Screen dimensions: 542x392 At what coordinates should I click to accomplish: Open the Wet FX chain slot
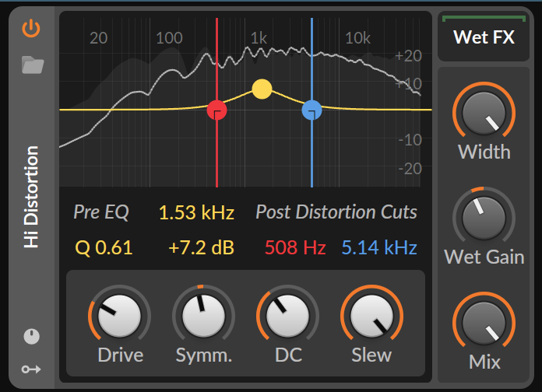click(484, 37)
